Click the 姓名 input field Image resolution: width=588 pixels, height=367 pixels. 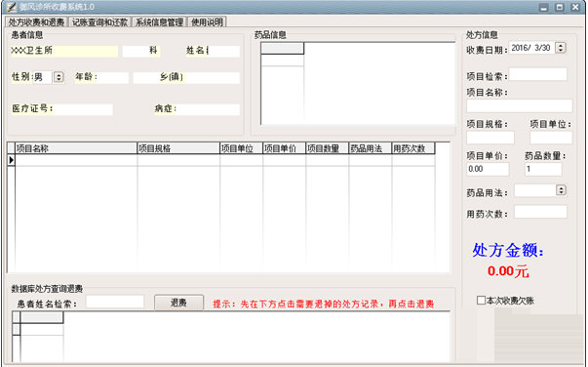pyautogui.click(x=223, y=51)
